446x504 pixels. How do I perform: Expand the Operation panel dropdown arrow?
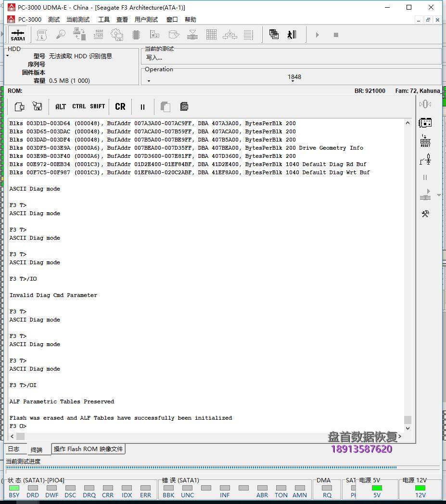coord(149,81)
